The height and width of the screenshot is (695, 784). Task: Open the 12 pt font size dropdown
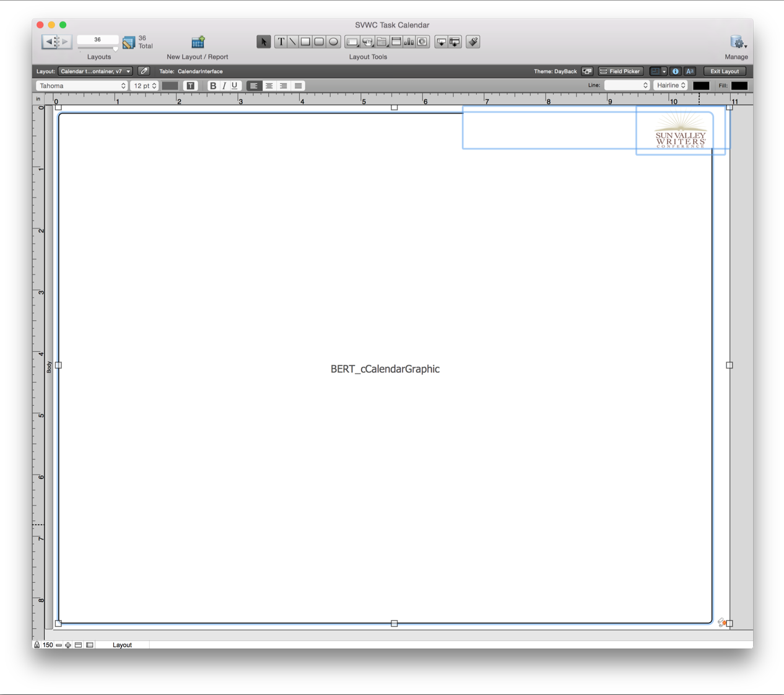145,85
